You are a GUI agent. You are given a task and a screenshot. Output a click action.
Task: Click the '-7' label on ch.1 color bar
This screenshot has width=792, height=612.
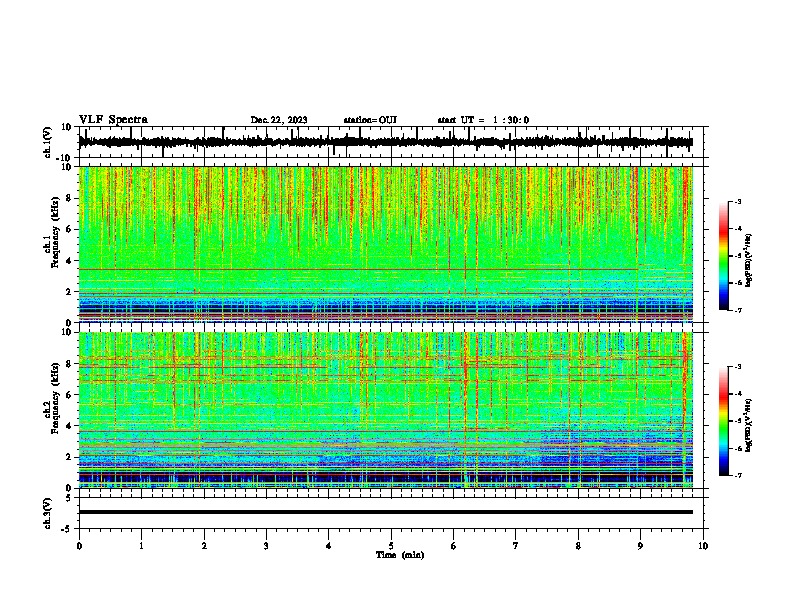tap(738, 310)
